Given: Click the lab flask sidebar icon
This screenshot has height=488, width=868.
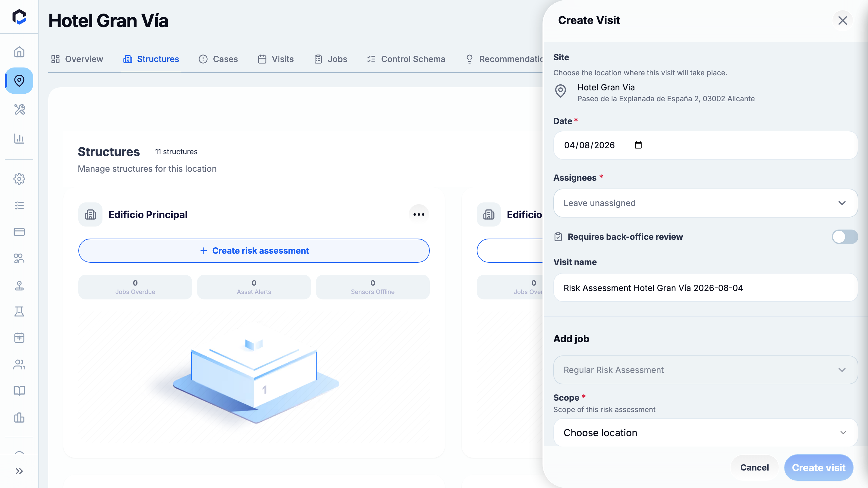Looking at the screenshot, I should pos(19,311).
